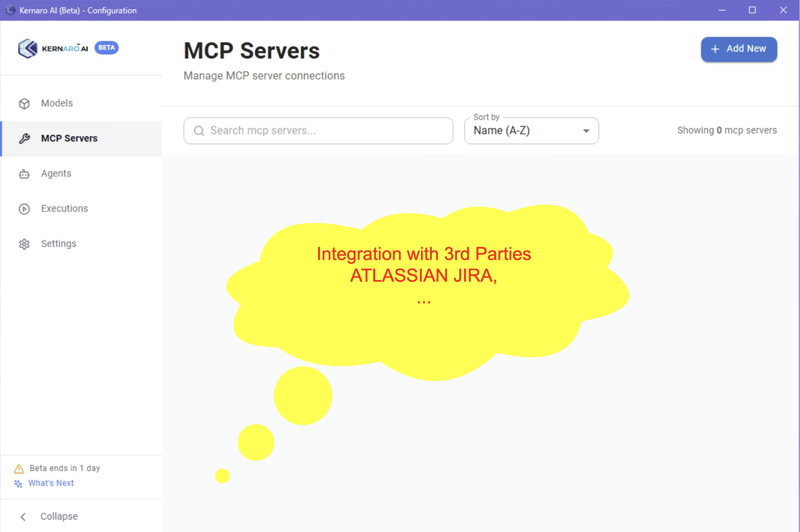Close the Kernaro AI window
This screenshot has height=532, width=800.
pos(783,10)
